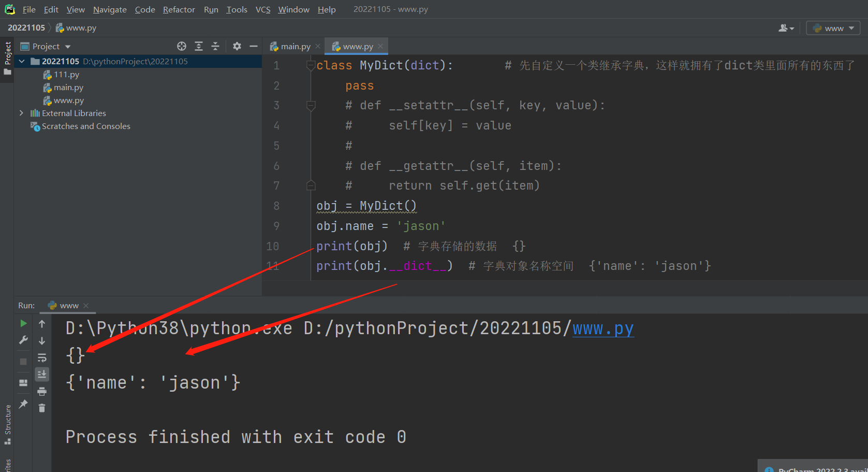
Task: Close the main.py editor tab
Action: tap(318, 46)
